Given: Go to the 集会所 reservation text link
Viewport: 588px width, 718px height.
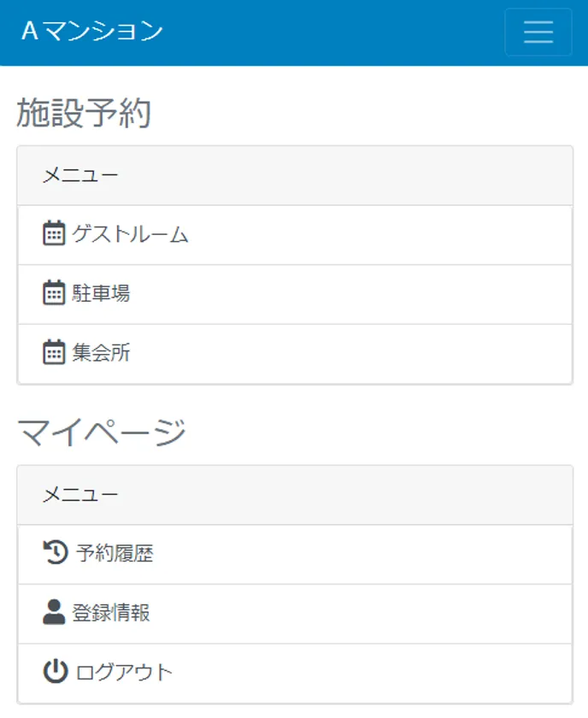Looking at the screenshot, I should (x=101, y=353).
